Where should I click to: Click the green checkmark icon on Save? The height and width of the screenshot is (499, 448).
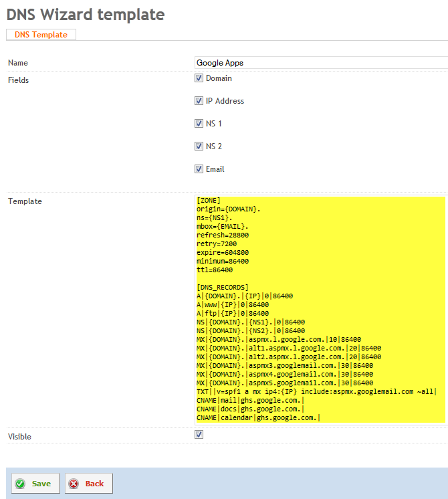coord(20,484)
